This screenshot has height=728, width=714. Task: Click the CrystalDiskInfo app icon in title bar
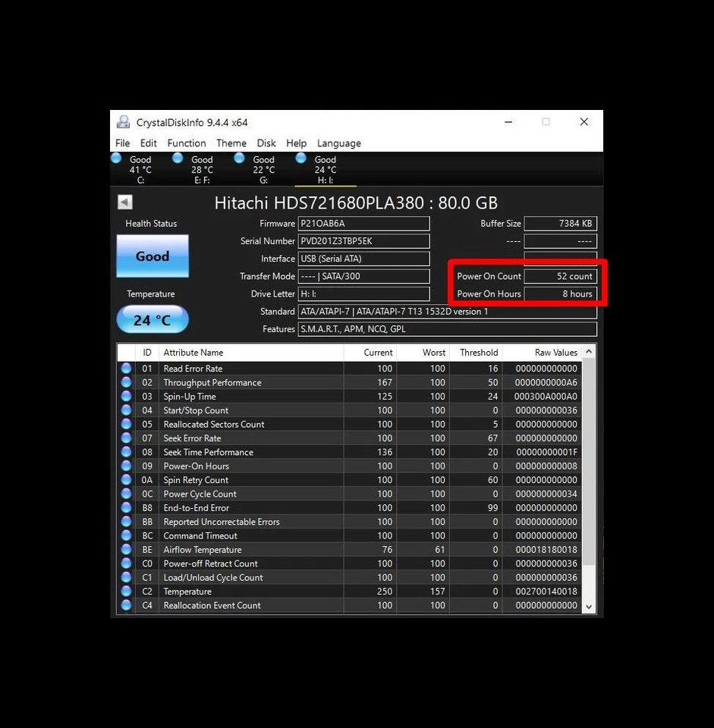click(123, 122)
